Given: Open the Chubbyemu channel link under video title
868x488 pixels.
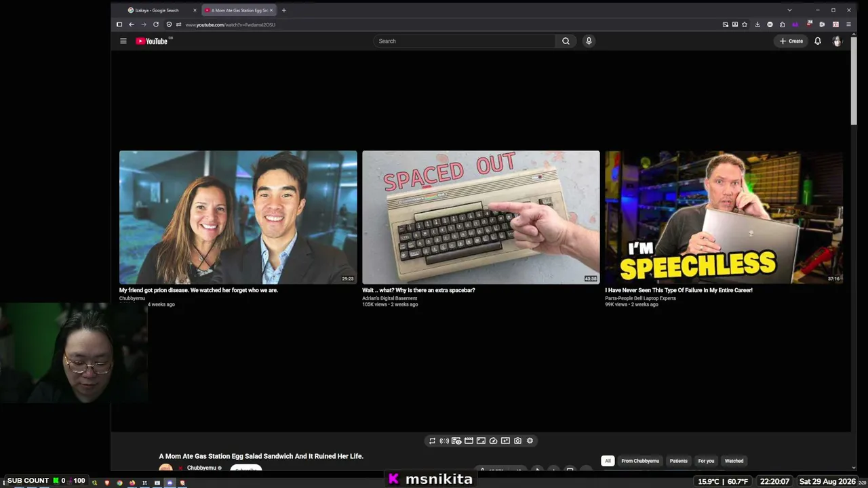Looking at the screenshot, I should pos(201,468).
